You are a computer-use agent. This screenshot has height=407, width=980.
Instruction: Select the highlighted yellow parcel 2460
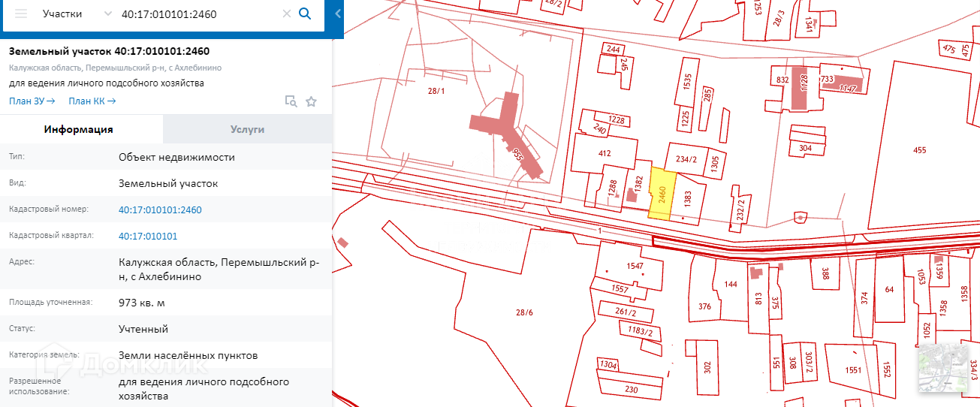point(662,194)
